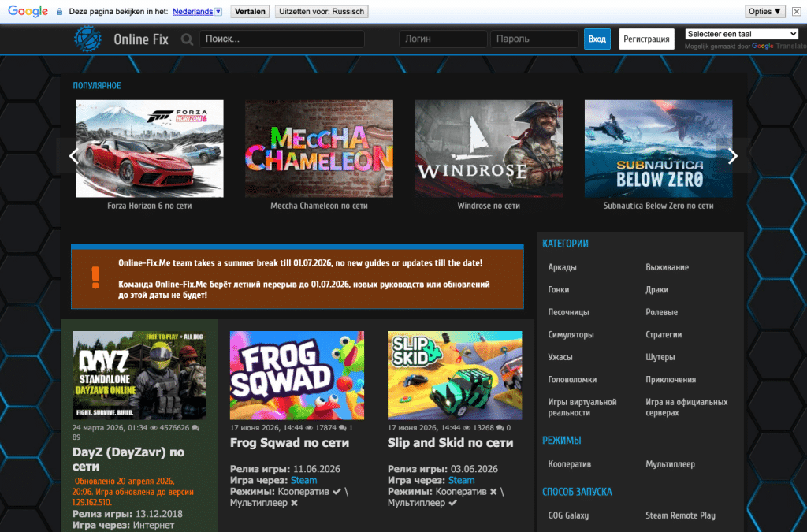The width and height of the screenshot is (807, 532).
Task: Click the Online Fix site title
Action: point(141,39)
